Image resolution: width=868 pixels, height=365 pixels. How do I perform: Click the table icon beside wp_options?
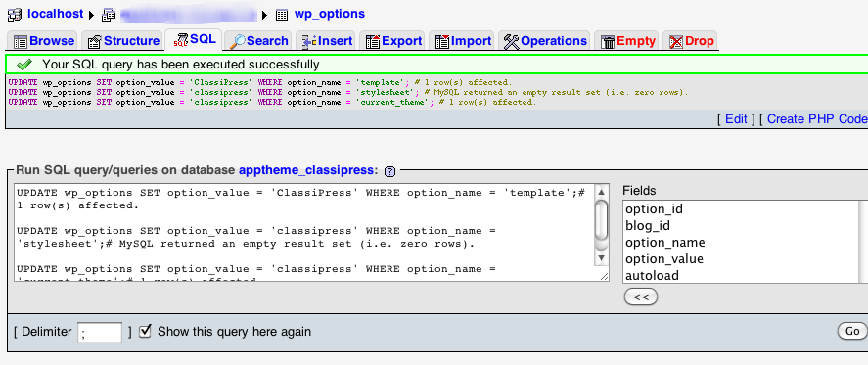tap(281, 15)
